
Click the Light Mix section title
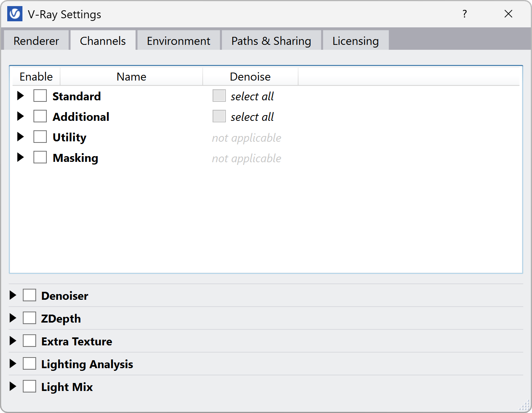point(67,387)
